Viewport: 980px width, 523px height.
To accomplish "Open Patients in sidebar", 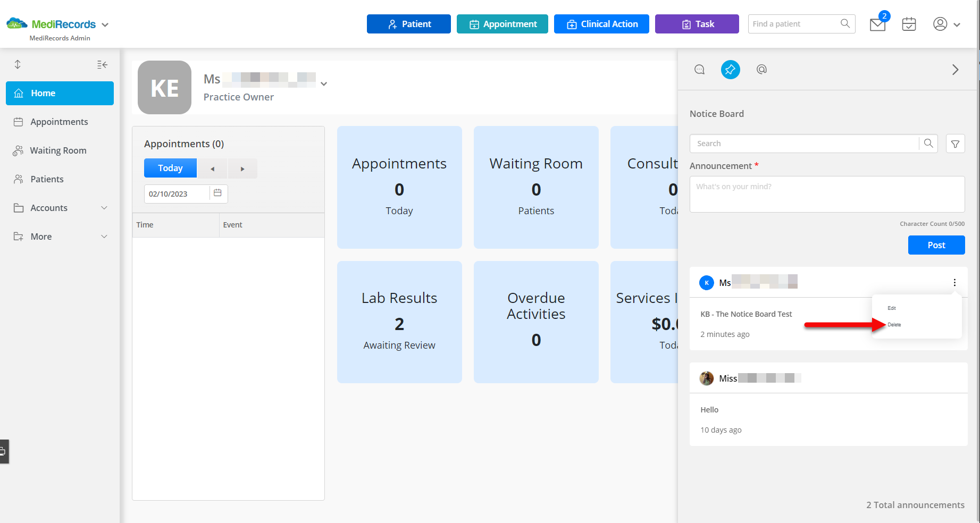I will pos(60,179).
